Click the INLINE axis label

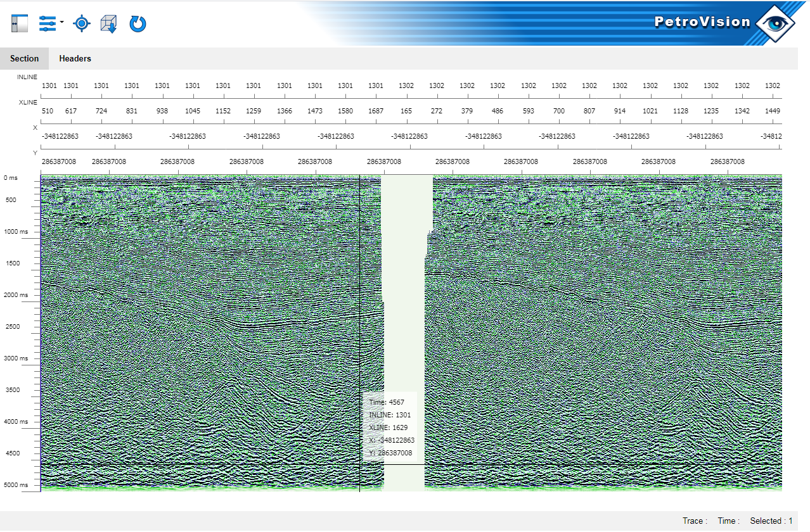tap(27, 77)
